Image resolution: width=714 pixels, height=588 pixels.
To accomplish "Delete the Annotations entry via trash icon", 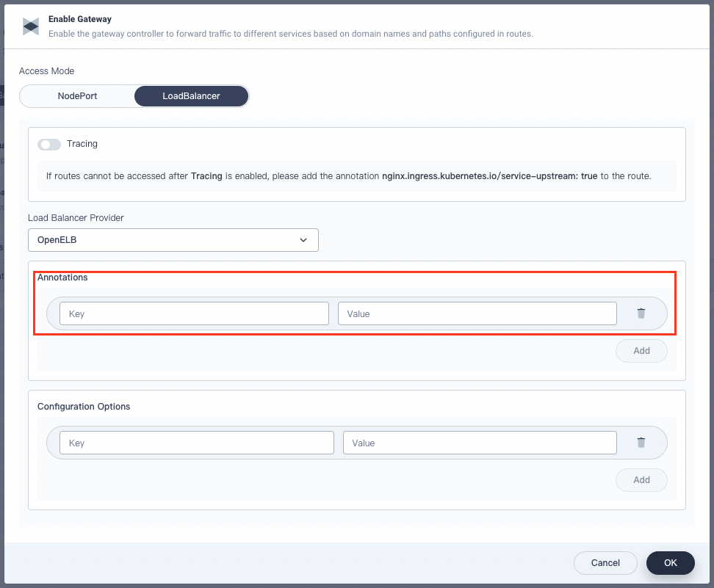I will pos(641,313).
